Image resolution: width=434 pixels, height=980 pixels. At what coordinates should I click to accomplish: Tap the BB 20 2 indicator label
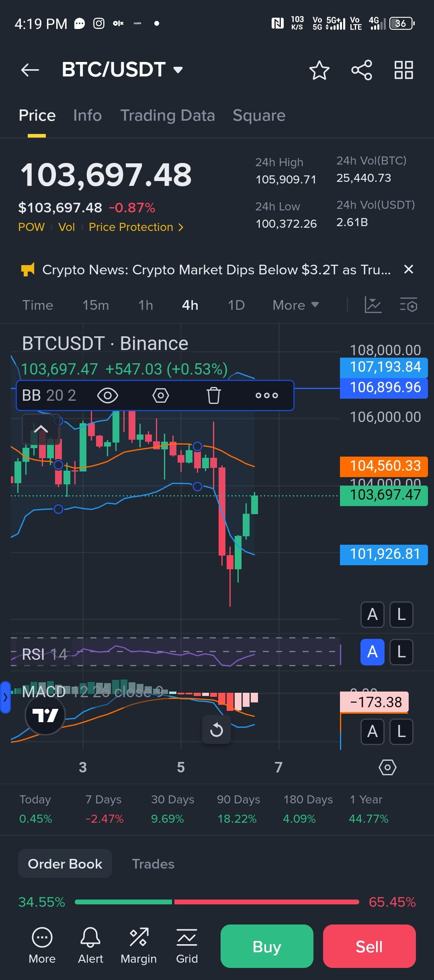coord(49,395)
